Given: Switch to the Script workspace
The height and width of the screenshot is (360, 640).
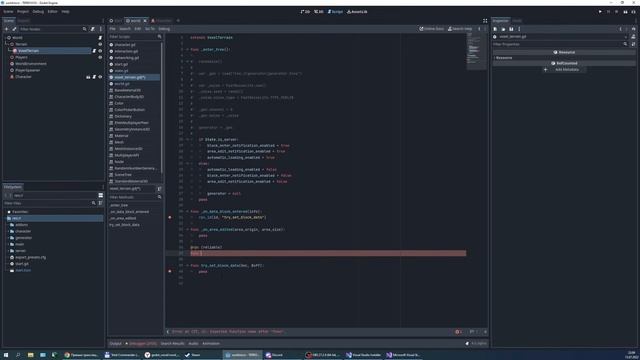Looking at the screenshot, I should (x=336, y=11).
